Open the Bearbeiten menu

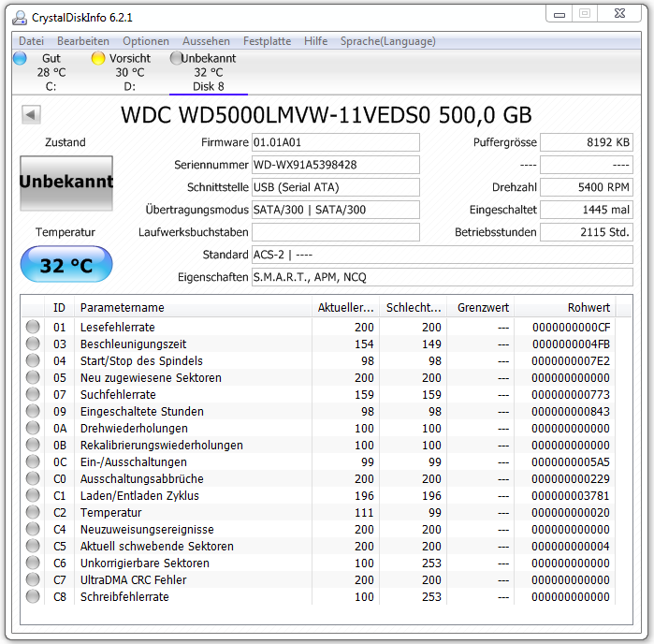click(83, 41)
